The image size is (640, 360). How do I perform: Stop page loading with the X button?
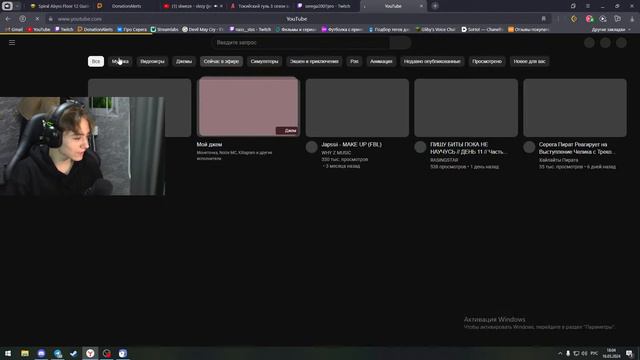coord(37,19)
